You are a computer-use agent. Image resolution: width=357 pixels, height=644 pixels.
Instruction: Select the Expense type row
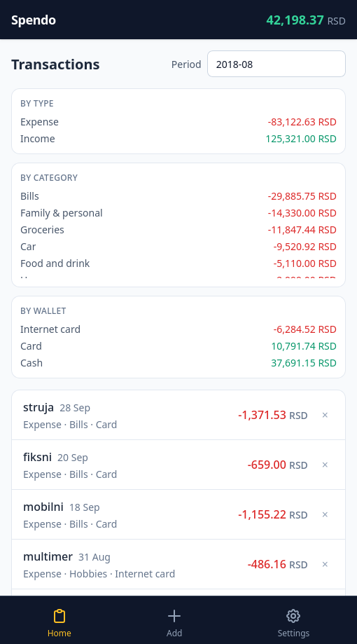point(178,122)
